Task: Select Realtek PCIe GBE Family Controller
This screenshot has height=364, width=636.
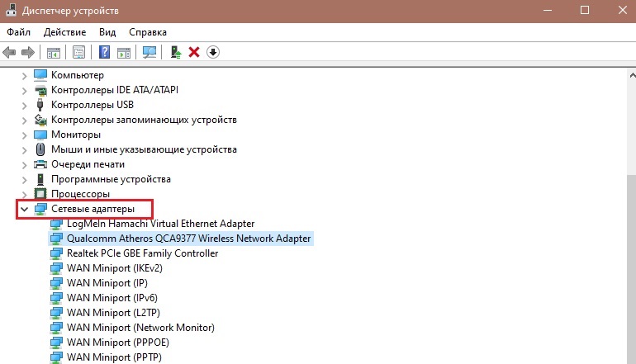Action: tap(142, 253)
